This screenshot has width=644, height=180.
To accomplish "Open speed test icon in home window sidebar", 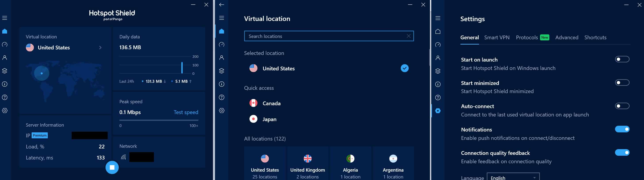I will 5,44.
